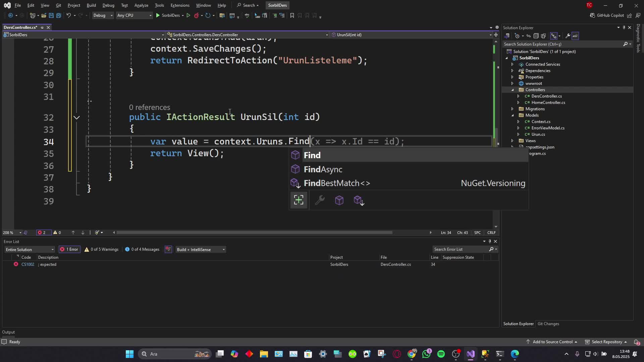
Task: Click IntelliSense extension methods filter icon
Action: [x=359, y=200]
